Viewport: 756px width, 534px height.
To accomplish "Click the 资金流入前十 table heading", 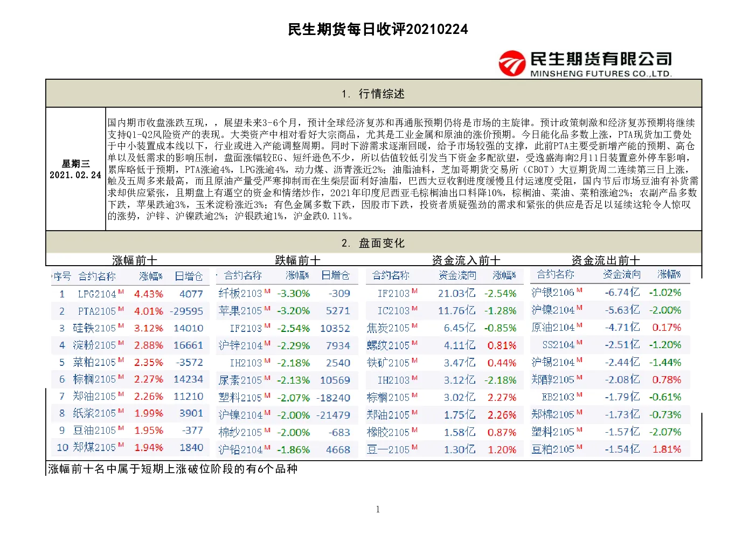I will tap(466, 260).
